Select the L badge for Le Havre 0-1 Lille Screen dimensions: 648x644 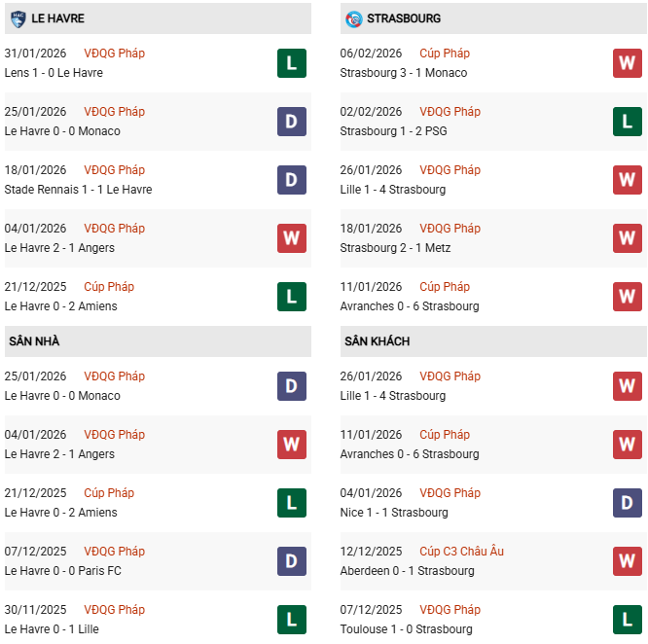point(292,620)
